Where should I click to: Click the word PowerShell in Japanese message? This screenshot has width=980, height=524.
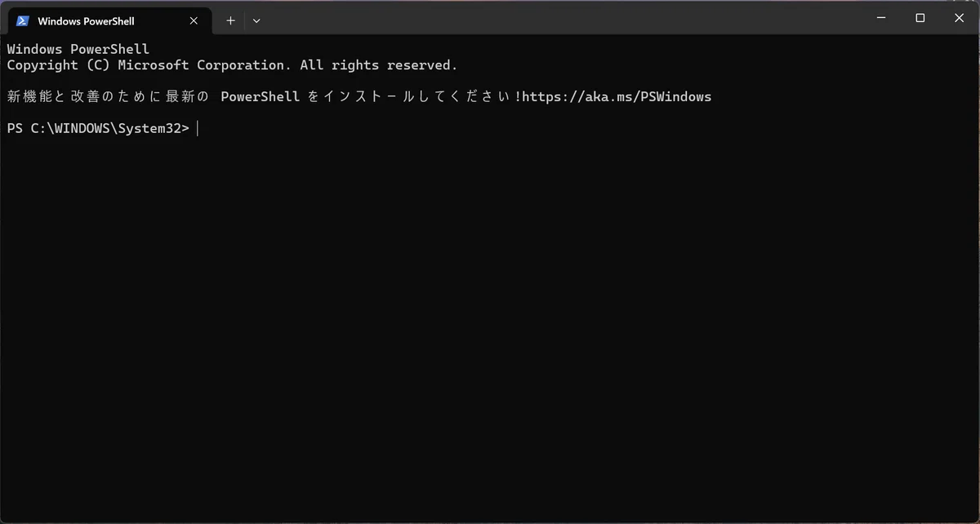pyautogui.click(x=261, y=97)
